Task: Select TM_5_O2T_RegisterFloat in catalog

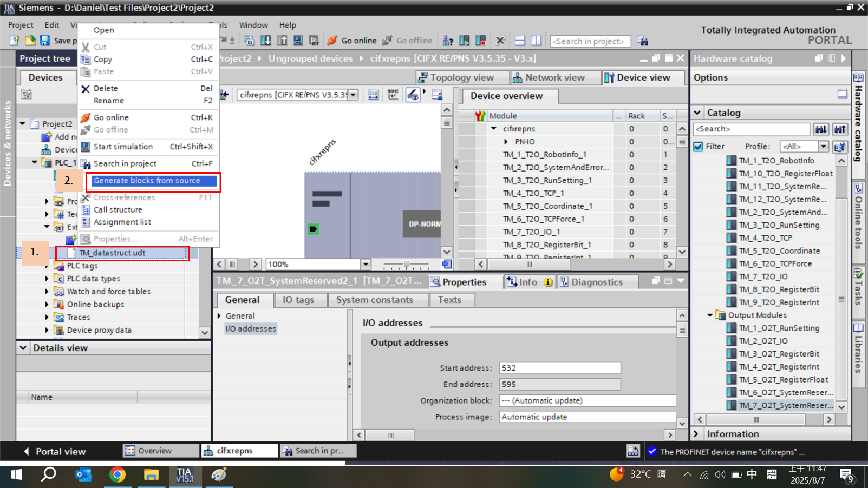Action: [784, 380]
